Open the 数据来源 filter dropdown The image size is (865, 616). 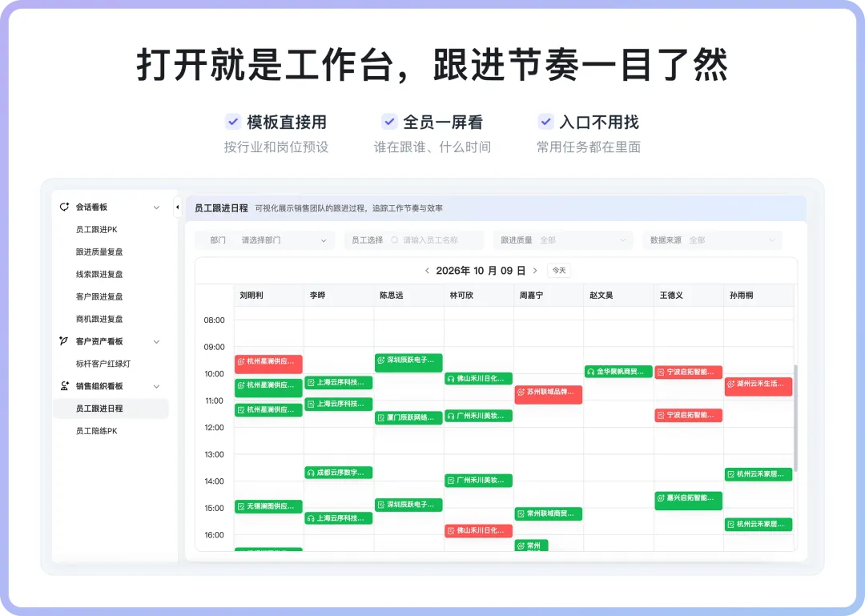click(712, 240)
